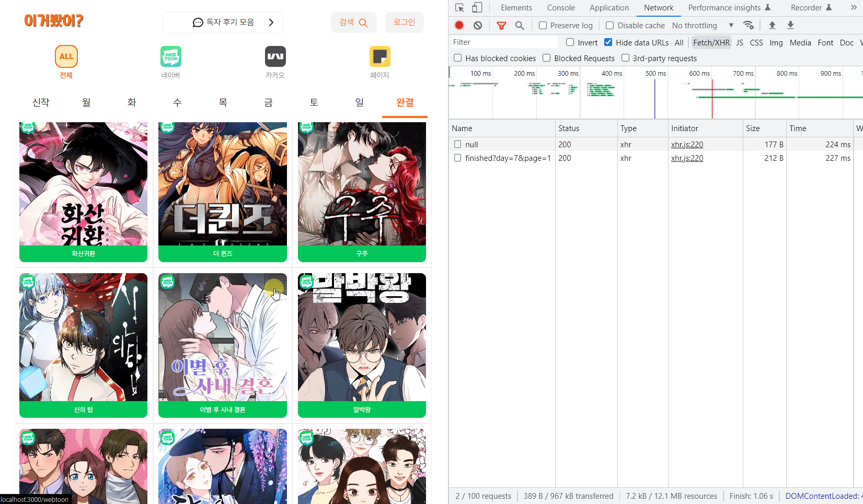Viewport: 863px width, 504px height.
Task: Sort requests by Size column header
Action: 764,128
